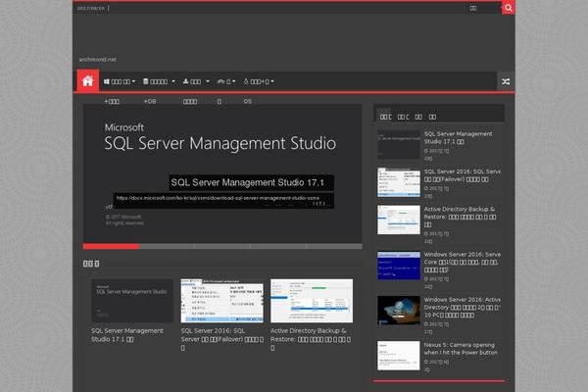Image resolution: width=588 pixels, height=392 pixels.
Task: Open the Active Directory Backup & Restore card title
Action: (x=311, y=339)
